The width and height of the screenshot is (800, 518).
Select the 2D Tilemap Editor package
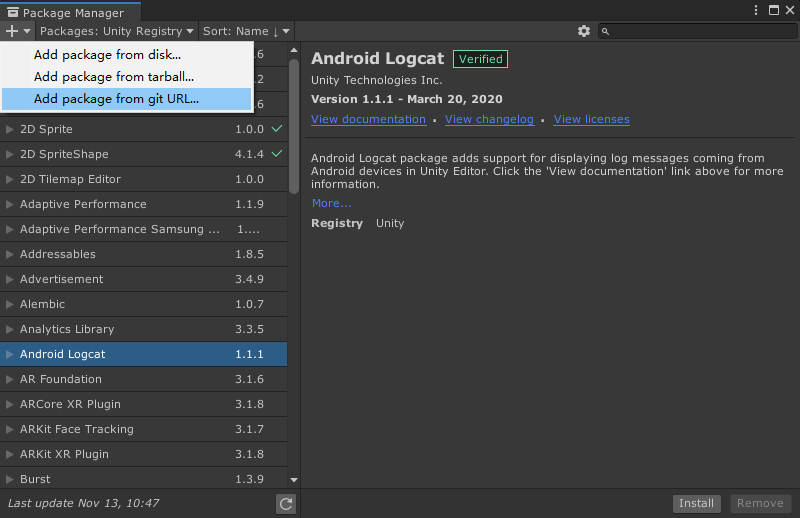point(143,179)
